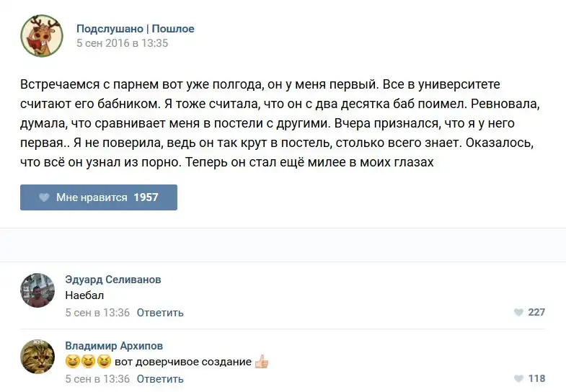Click the 1957 likes count on the post
The image size is (566, 392).
point(146,197)
